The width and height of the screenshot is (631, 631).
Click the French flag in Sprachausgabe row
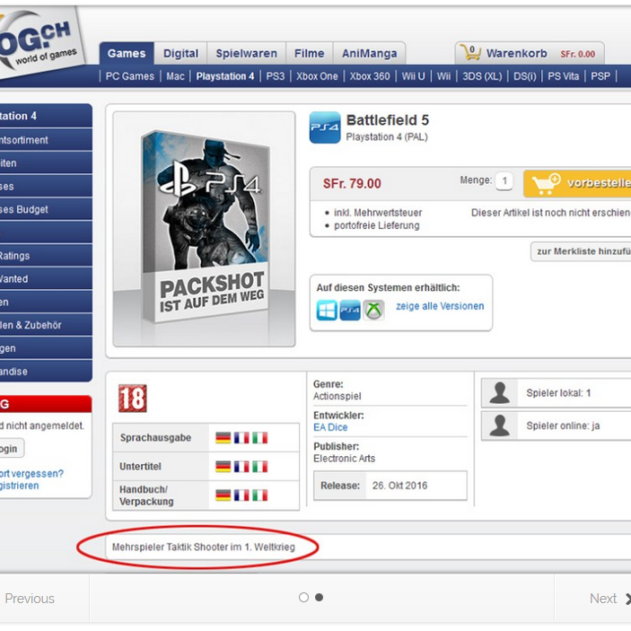point(241,438)
